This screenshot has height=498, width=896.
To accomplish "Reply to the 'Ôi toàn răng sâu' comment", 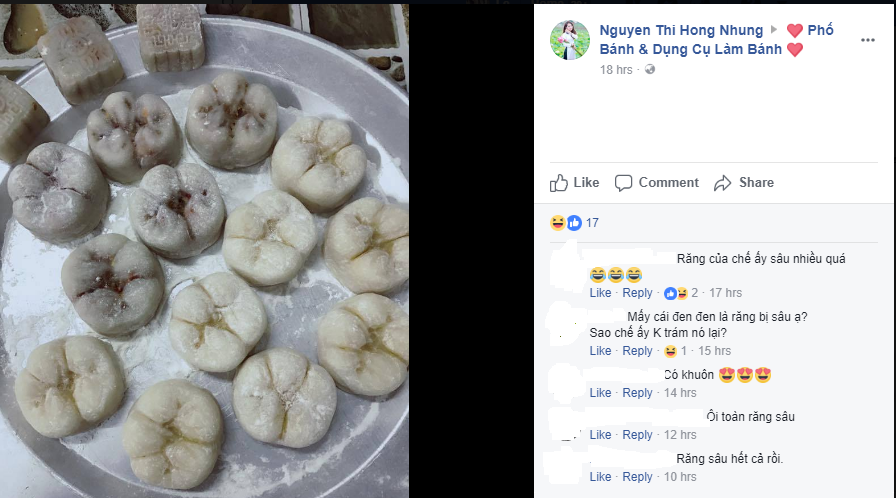I will (x=637, y=435).
